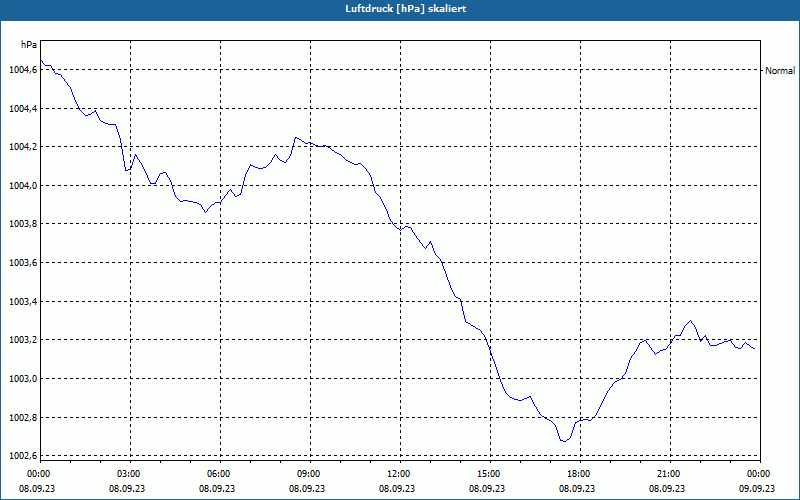Select the 1004,0 y-axis value
800x500 pixels.
pos(23,186)
